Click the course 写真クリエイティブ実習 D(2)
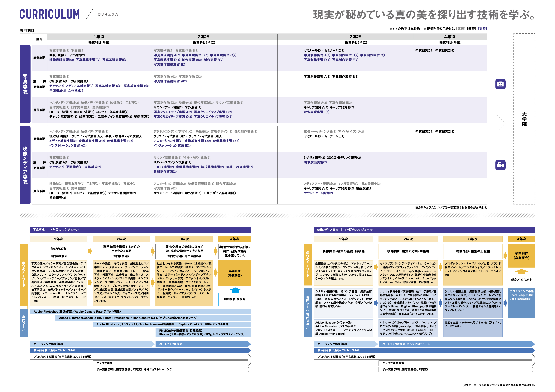The width and height of the screenshot is (555, 392). (213, 117)
